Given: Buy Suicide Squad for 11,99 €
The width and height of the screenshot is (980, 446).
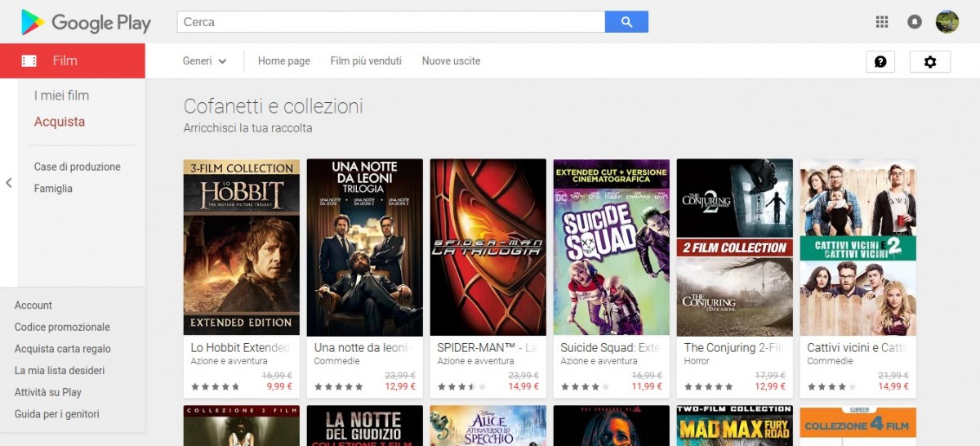Looking at the screenshot, I should pos(647,386).
